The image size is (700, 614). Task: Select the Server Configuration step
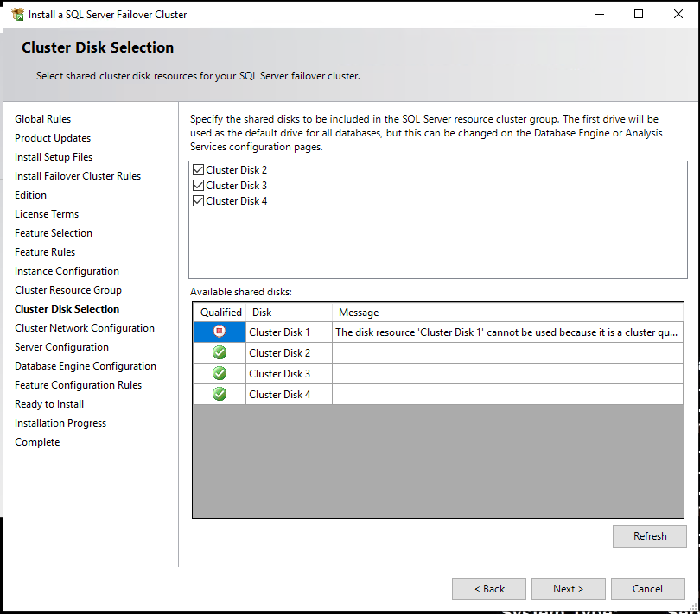[61, 347]
